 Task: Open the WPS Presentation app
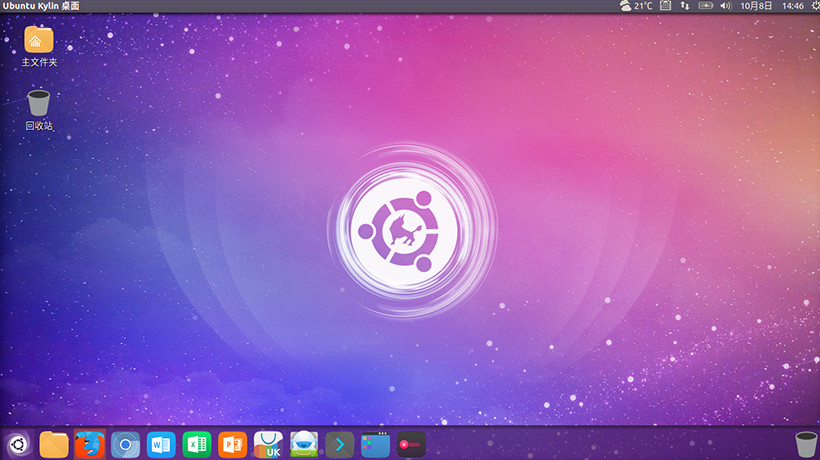[232, 444]
